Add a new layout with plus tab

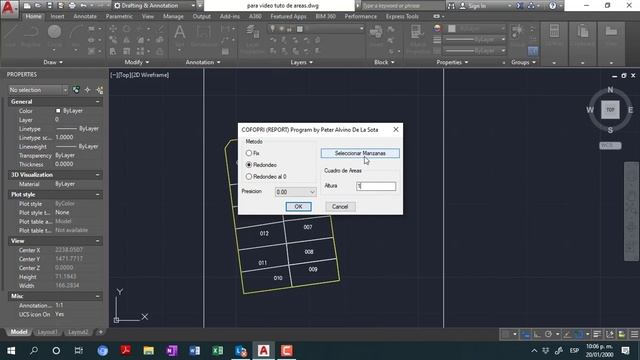click(x=100, y=332)
